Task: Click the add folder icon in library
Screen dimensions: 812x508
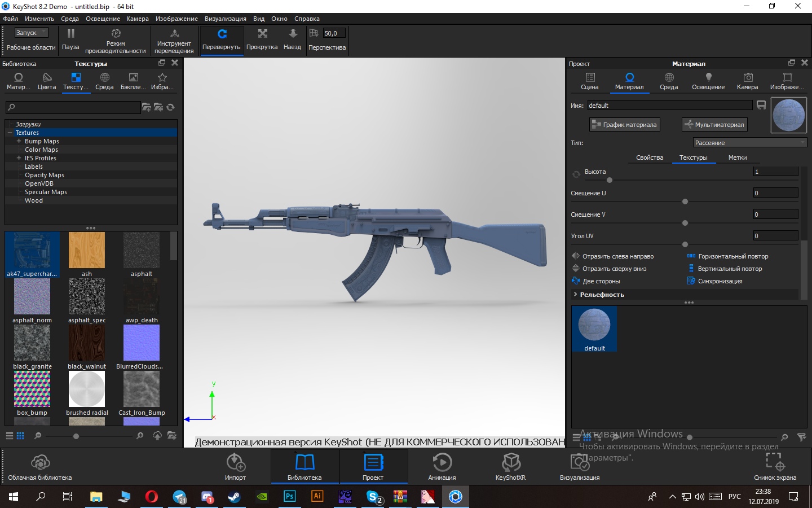Action: [147, 107]
